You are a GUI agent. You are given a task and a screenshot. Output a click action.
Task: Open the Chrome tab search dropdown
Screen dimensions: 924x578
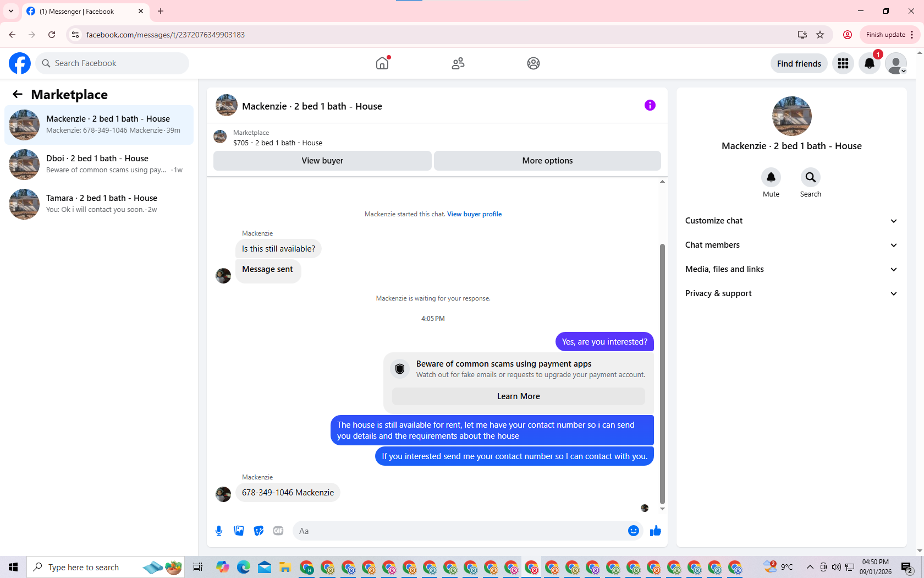click(11, 11)
